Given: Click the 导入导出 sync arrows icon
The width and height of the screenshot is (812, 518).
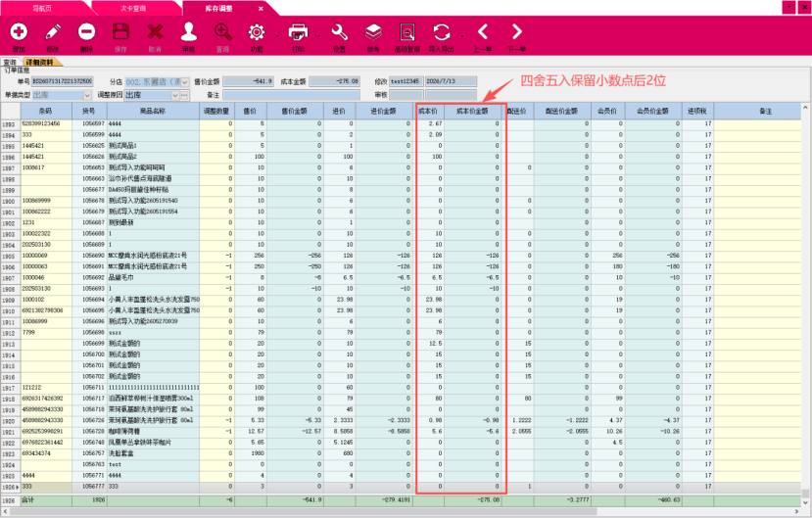Looking at the screenshot, I should 442,32.
